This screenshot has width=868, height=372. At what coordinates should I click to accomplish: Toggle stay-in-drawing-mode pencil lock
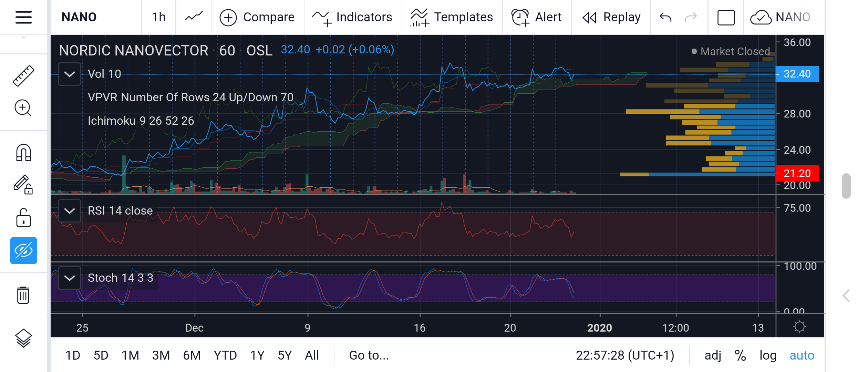tap(23, 185)
